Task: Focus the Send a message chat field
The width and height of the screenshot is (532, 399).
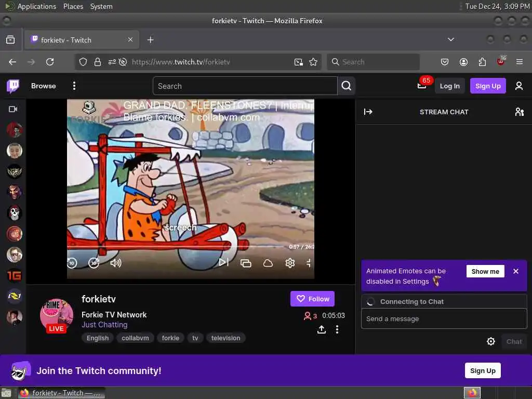Action: point(444,318)
